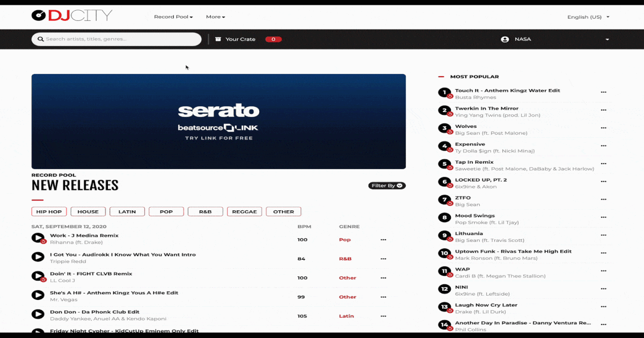
Task: Open the Twerkin In The Mirror title
Action: (x=487, y=108)
